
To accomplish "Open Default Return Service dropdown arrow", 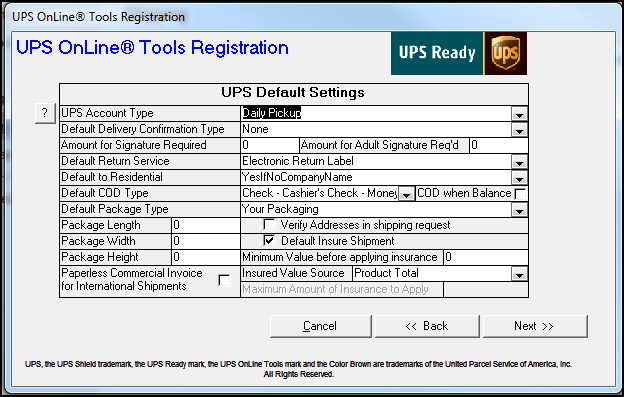I will (x=519, y=162).
